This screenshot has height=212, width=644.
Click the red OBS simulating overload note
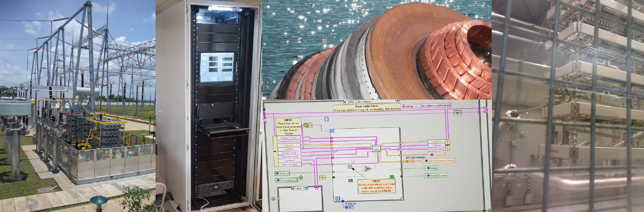click(376, 186)
